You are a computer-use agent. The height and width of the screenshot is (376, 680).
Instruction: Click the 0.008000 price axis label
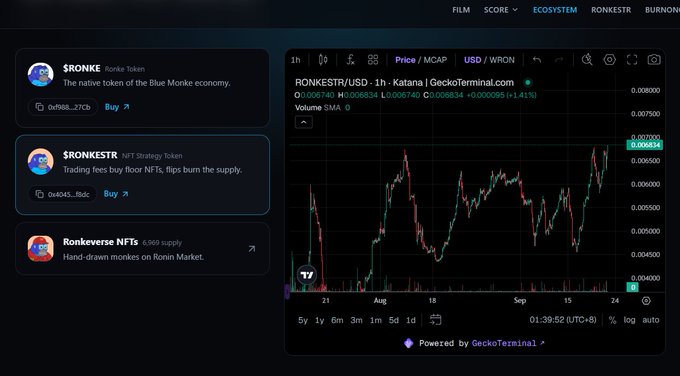(x=645, y=90)
